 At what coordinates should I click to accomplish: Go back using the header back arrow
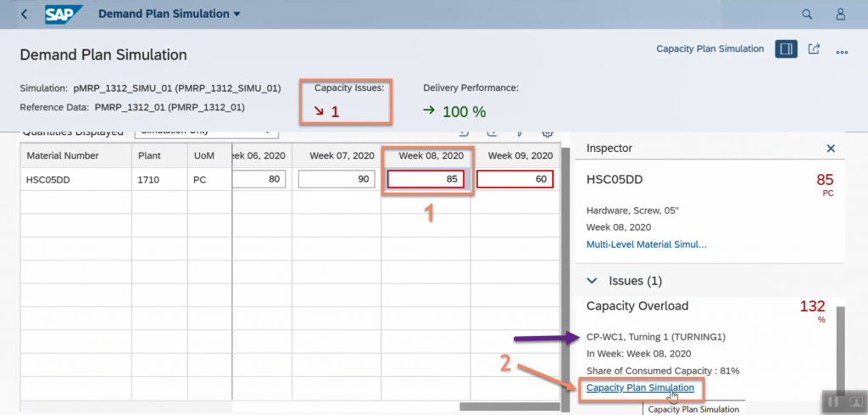(x=24, y=14)
